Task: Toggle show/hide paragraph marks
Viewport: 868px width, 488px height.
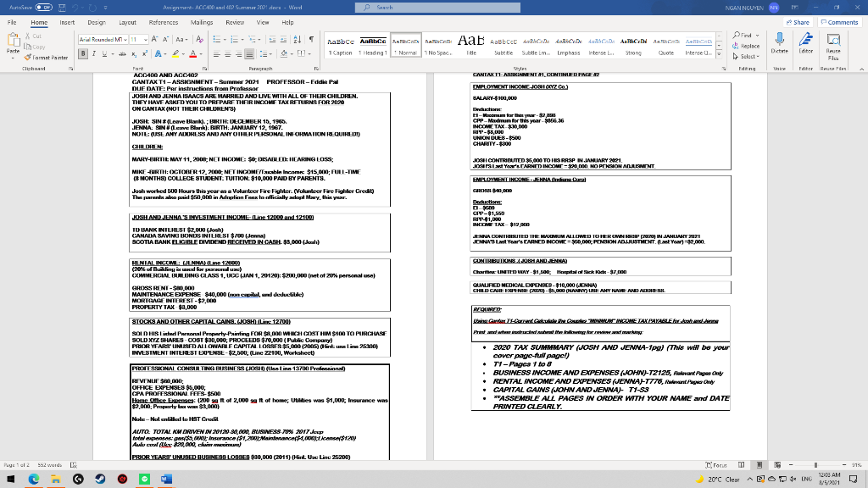Action: click(312, 39)
